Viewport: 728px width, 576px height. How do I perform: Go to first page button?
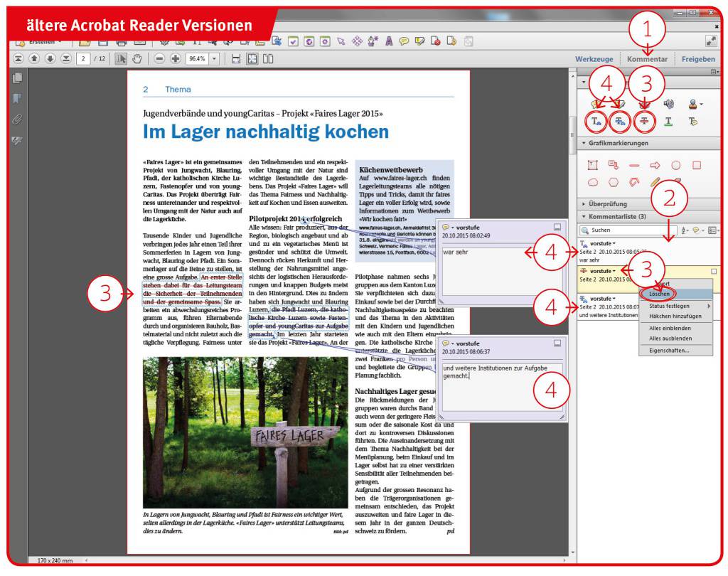[x=18, y=58]
